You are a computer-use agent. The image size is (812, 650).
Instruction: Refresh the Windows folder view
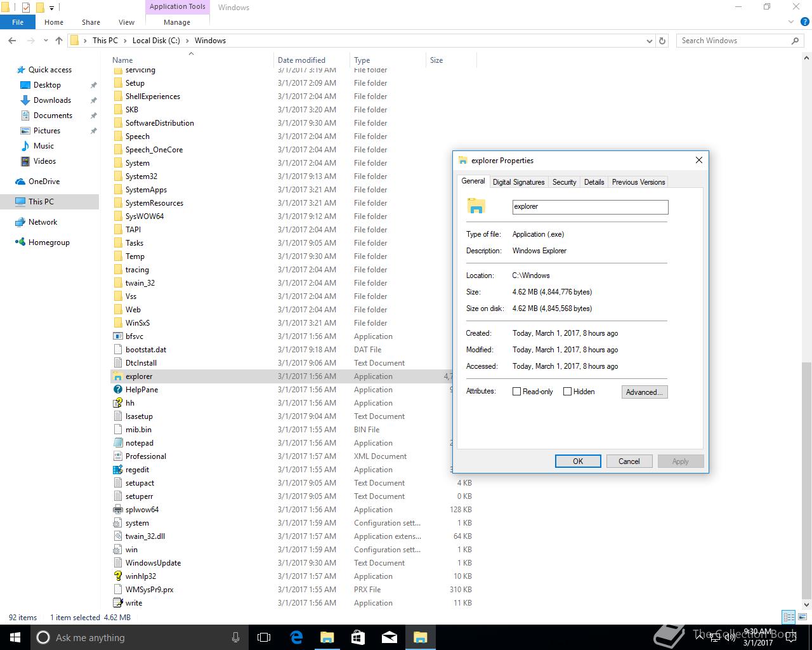click(x=662, y=41)
